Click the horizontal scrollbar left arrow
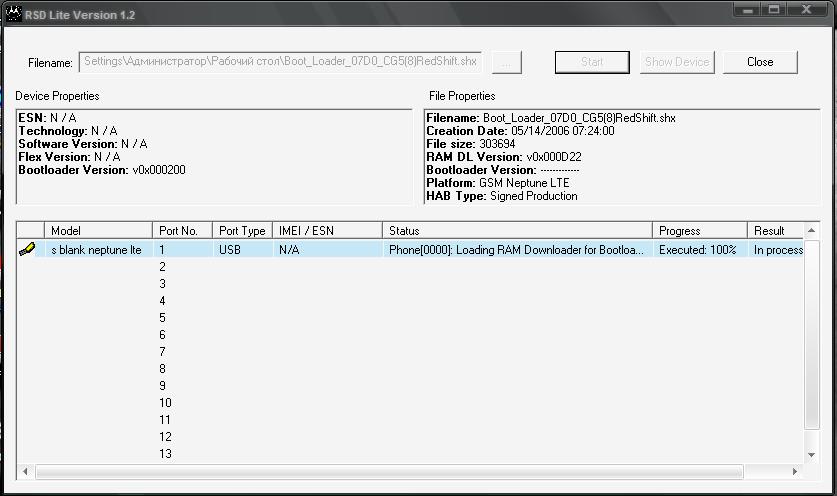The image size is (837, 496). point(25,471)
